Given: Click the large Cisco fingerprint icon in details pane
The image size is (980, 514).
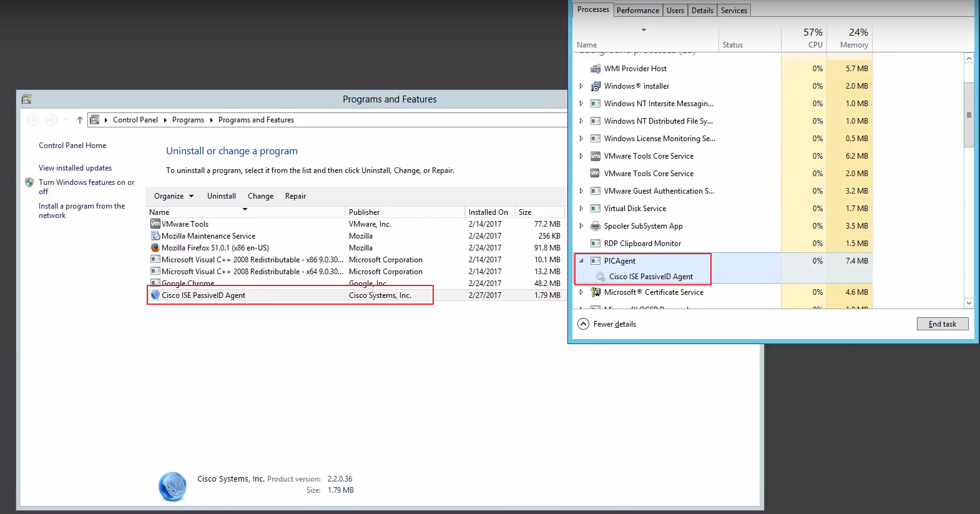Looking at the screenshot, I should point(173,487).
